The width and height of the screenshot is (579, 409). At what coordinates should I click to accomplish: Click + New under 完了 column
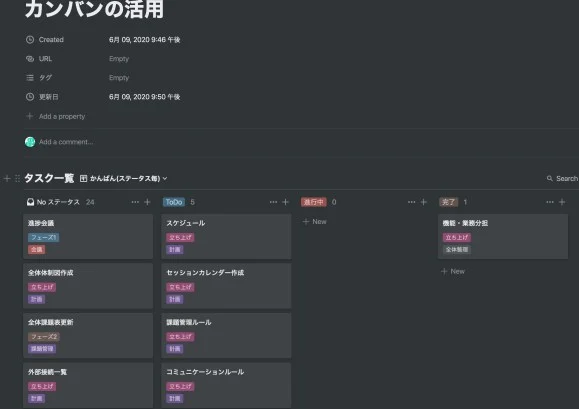coord(453,271)
